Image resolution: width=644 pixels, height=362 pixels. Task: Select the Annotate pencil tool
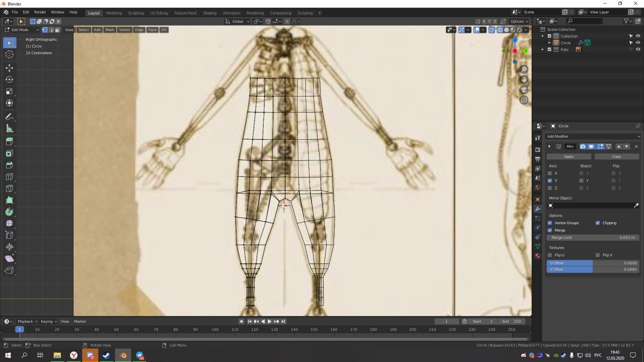tap(9, 117)
